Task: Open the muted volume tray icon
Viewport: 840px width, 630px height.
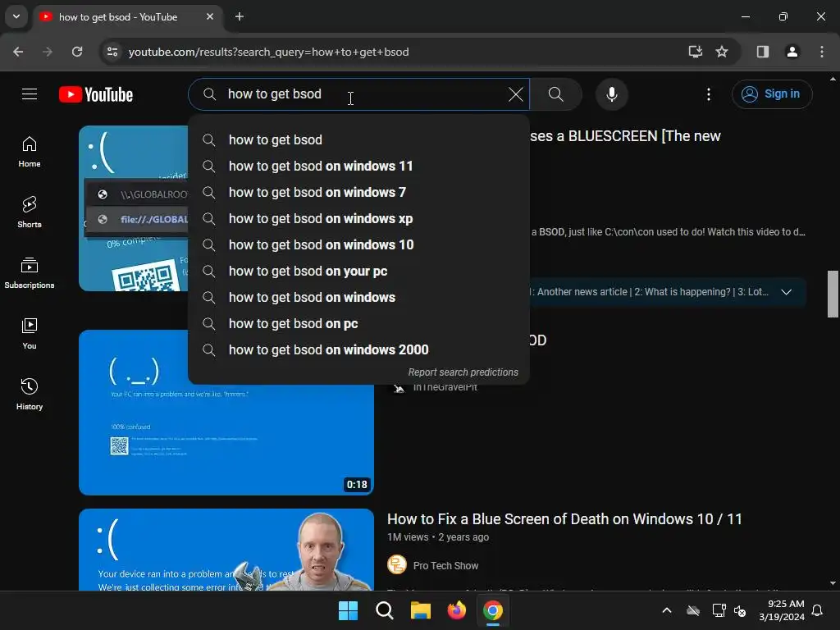Action: pos(741,610)
